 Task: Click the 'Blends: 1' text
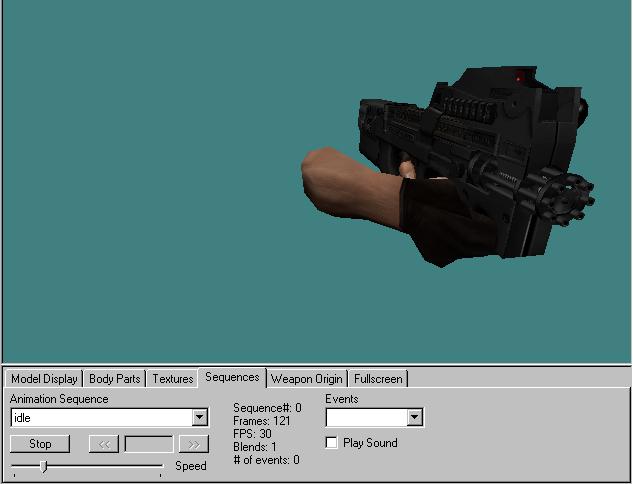pos(255,447)
